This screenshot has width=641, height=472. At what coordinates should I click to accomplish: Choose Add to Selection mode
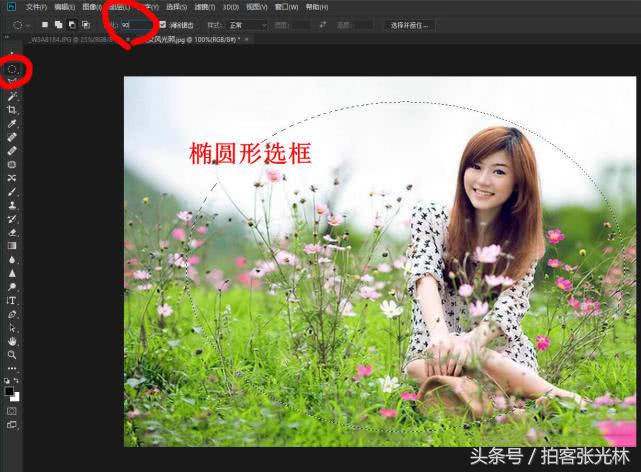pyautogui.click(x=58, y=25)
